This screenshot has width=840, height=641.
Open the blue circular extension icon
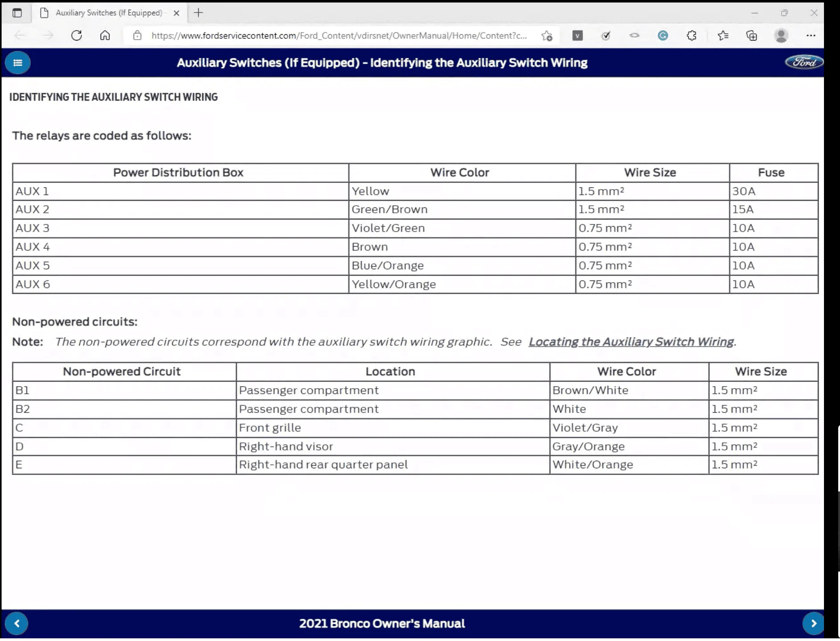(x=663, y=36)
